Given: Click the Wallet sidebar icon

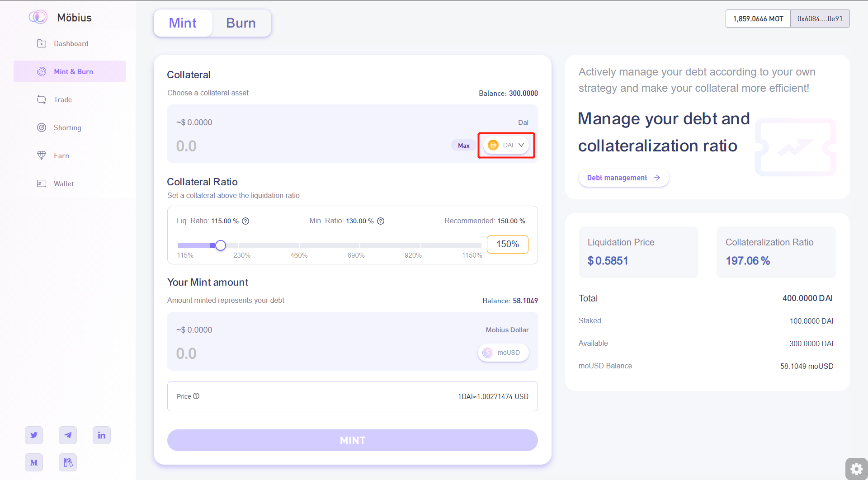Looking at the screenshot, I should 42,184.
